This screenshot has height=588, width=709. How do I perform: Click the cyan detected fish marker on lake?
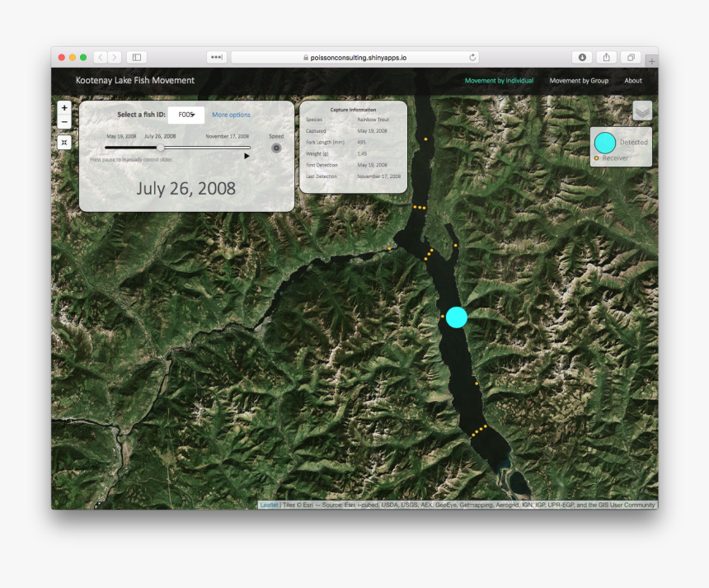pyautogui.click(x=457, y=318)
